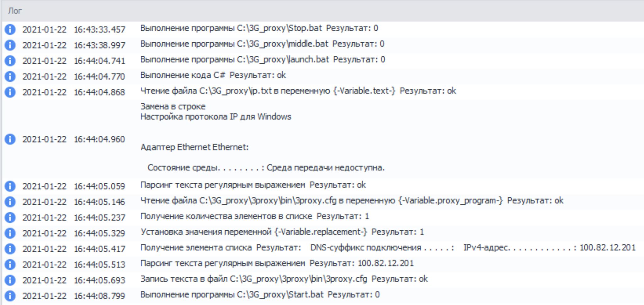This screenshot has height=305, width=644.
Task: Click info icon for launch.bat log entry
Action: coord(10,61)
